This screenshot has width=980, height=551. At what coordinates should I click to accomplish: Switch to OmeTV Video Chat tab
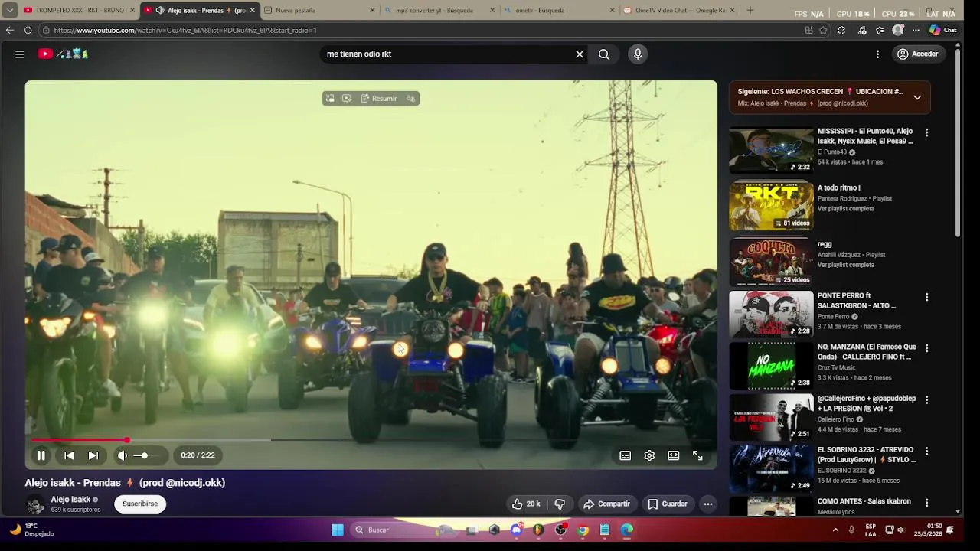click(x=680, y=10)
